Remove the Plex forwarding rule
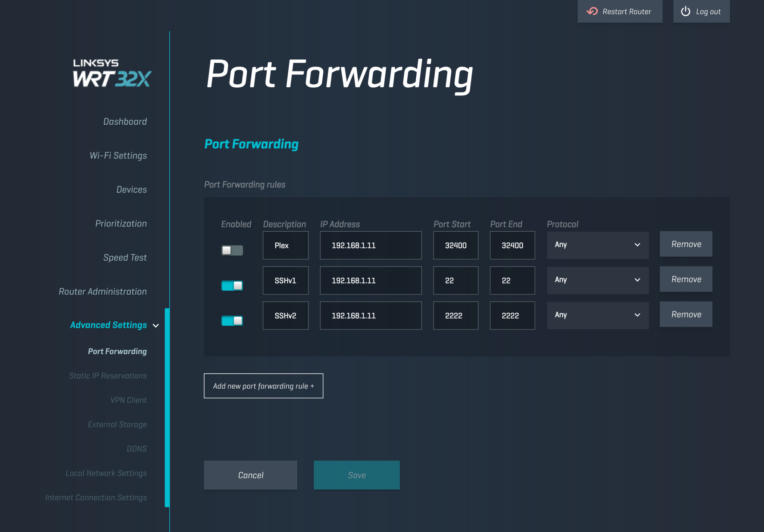 (686, 244)
